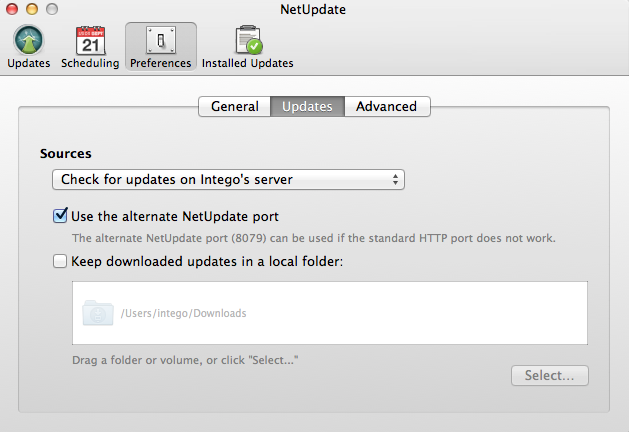
Task: Switch to the Advanced tab
Action: (x=387, y=106)
